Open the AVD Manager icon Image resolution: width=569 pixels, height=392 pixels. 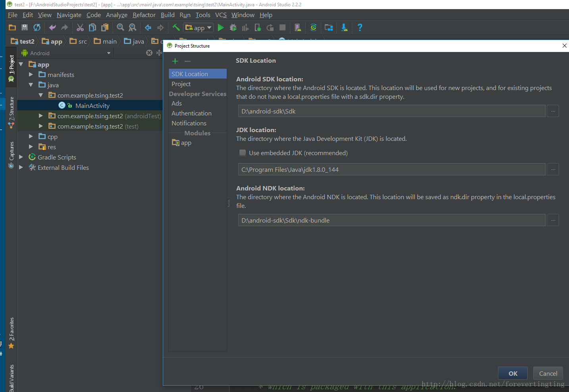click(298, 27)
